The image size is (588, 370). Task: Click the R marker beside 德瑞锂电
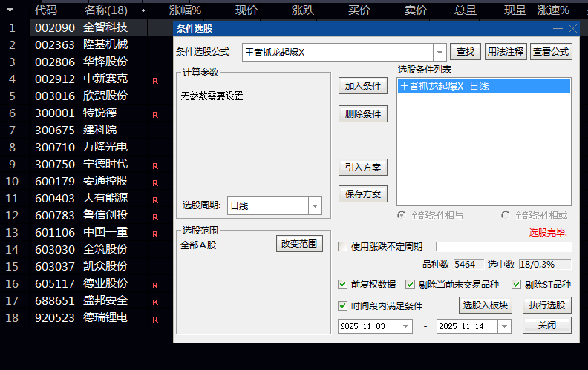point(155,320)
